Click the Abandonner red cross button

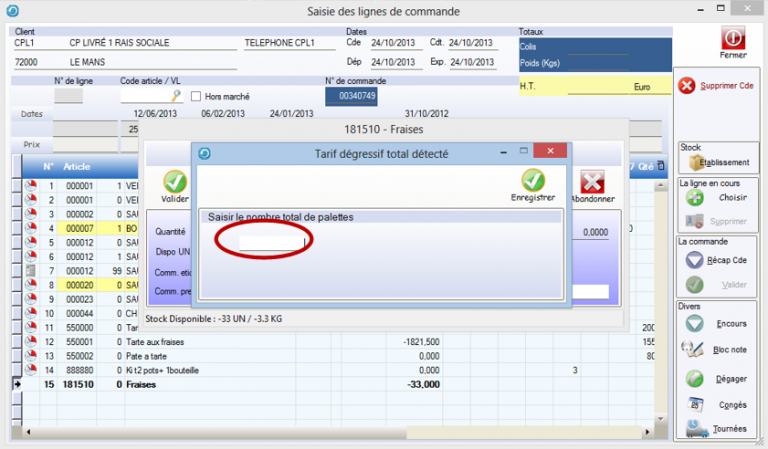click(x=592, y=184)
